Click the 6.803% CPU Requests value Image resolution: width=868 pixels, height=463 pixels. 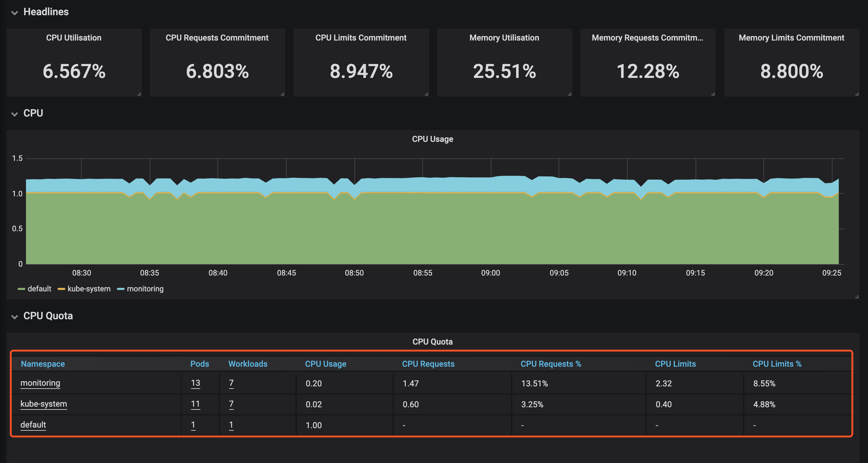[x=217, y=71]
